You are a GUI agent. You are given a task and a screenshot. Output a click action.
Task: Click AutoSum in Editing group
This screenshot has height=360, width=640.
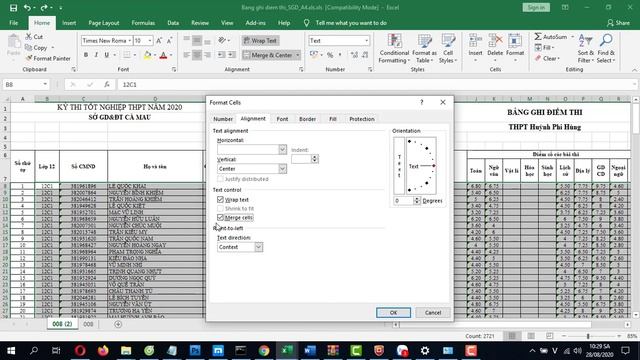coord(551,37)
